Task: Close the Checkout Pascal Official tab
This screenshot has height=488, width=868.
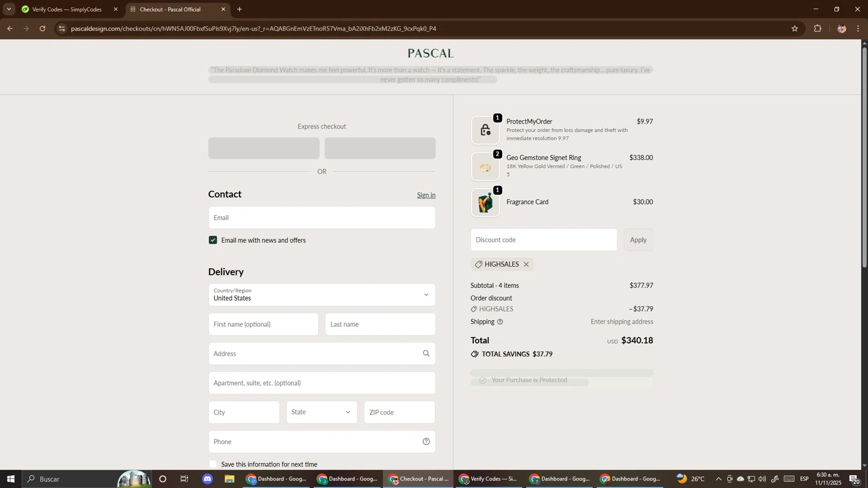Action: click(x=223, y=9)
